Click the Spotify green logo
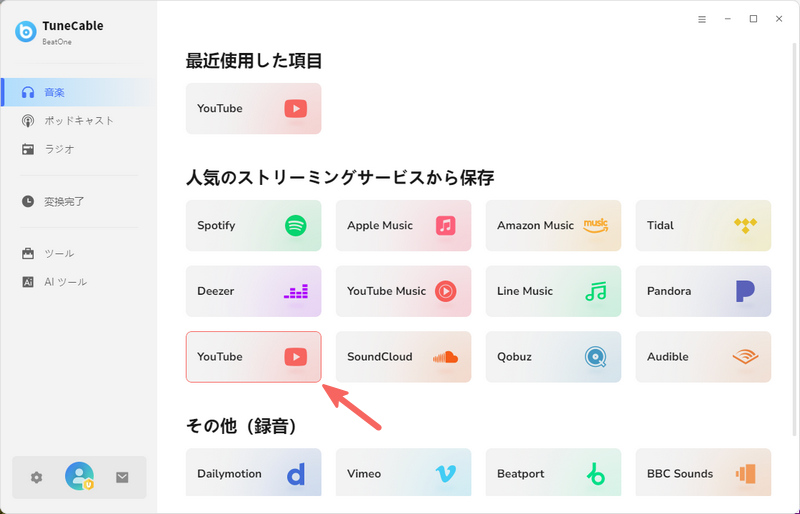 coord(296,226)
